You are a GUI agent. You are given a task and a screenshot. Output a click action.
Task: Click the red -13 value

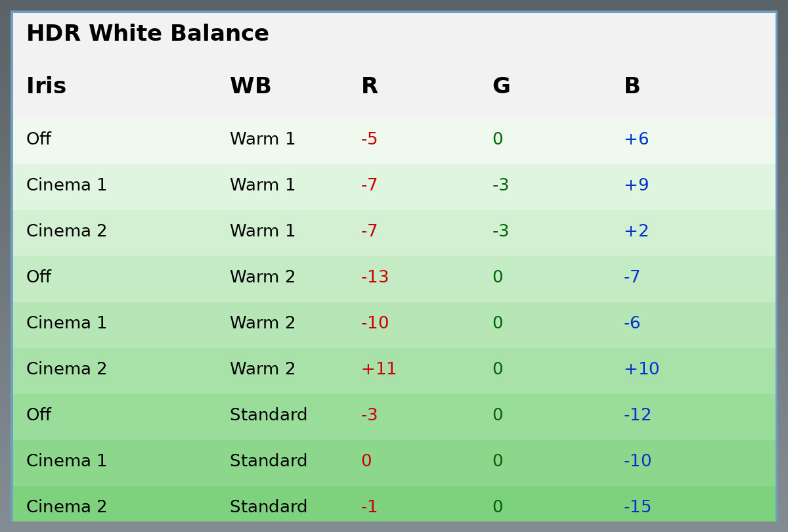[x=374, y=278]
